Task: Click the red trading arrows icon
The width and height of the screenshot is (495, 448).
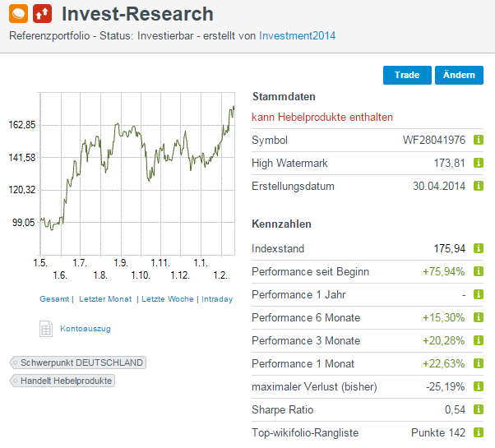Action: click(x=43, y=14)
